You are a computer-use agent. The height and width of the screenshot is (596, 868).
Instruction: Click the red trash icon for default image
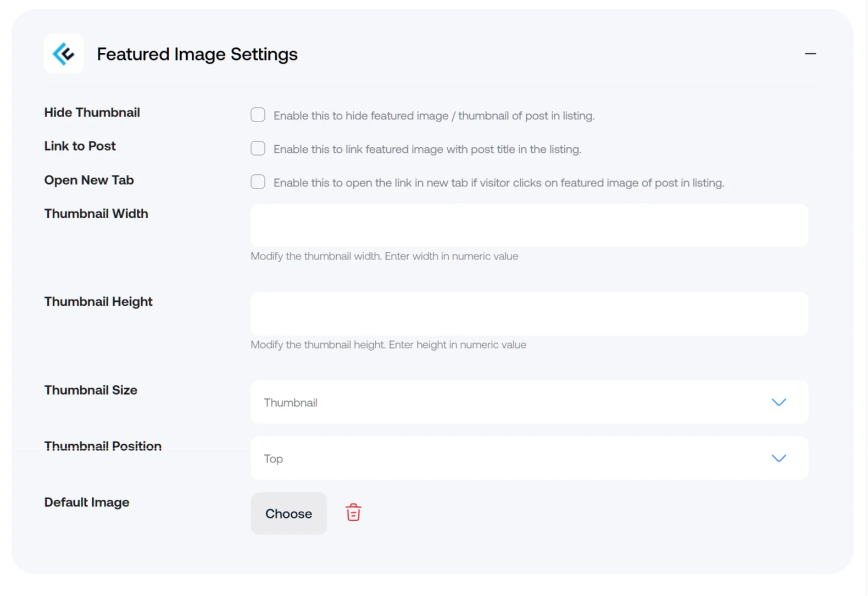pyautogui.click(x=353, y=512)
